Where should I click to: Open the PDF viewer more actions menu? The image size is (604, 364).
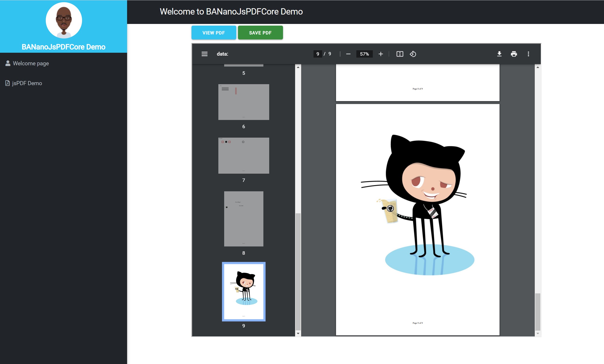click(528, 54)
